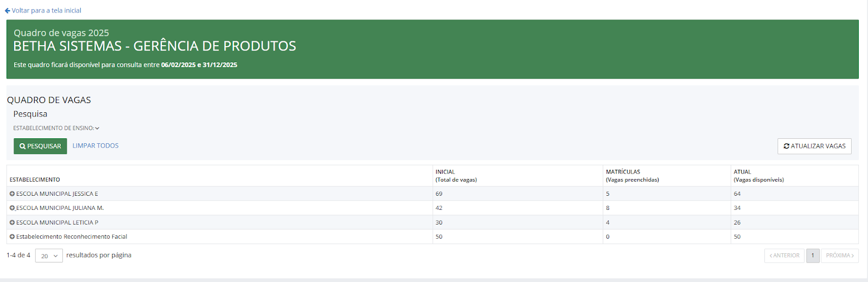Viewport: 868px width, 282px height.
Task: Click the enrollments value 5 for Jessica E
Action: point(608,194)
